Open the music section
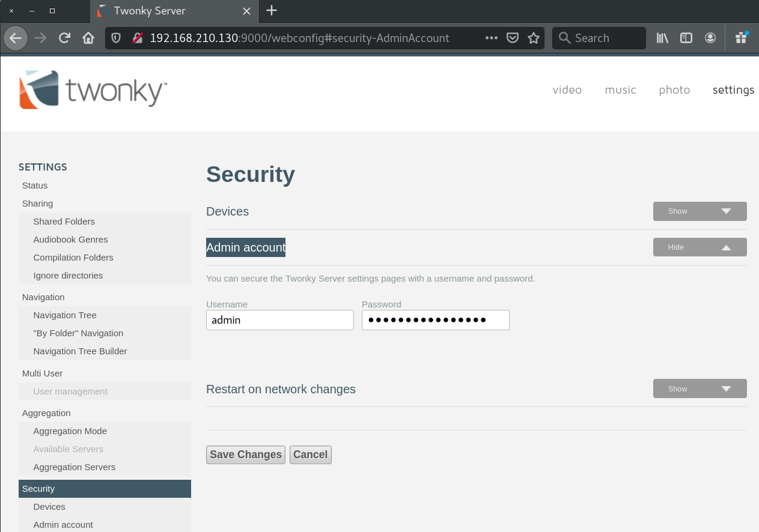Image resolution: width=759 pixels, height=532 pixels. pos(620,90)
